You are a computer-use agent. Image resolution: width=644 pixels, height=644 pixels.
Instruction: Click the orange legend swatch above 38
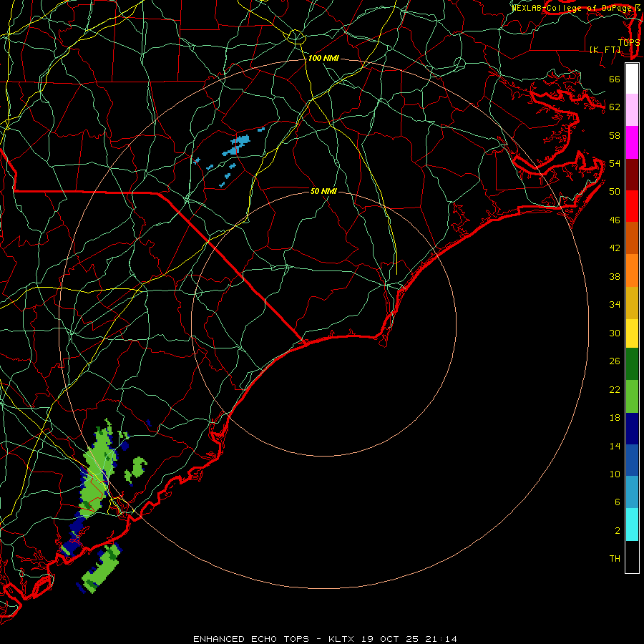(x=632, y=270)
